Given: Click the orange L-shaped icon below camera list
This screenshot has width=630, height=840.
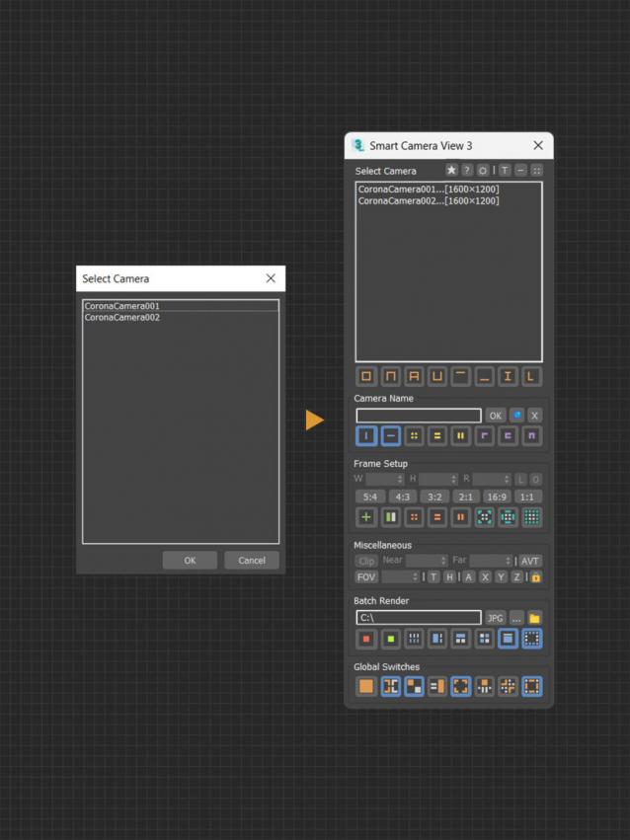Looking at the screenshot, I should [531, 376].
